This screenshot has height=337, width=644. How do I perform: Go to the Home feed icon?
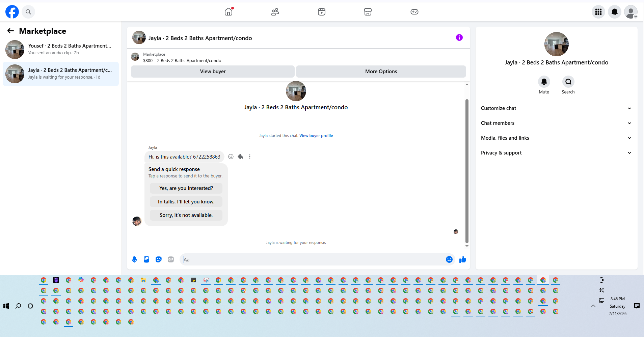coord(229,12)
